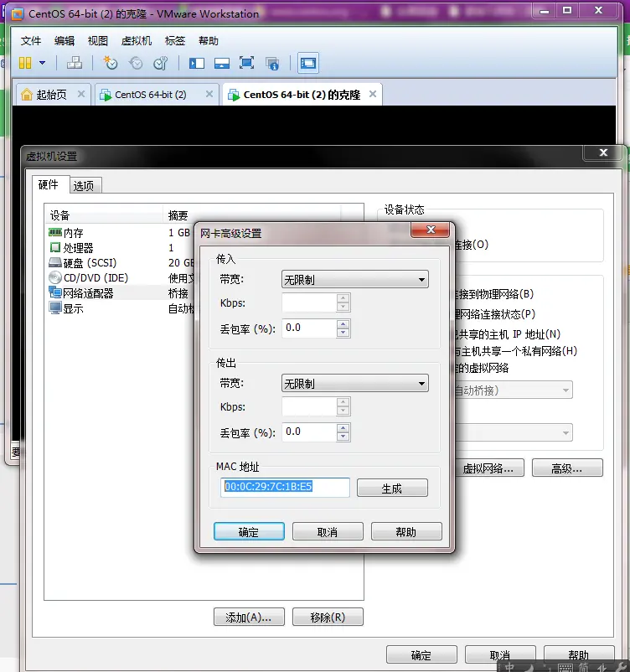Click the console view icon at toolbar end
This screenshot has height=672, width=630.
click(308, 64)
